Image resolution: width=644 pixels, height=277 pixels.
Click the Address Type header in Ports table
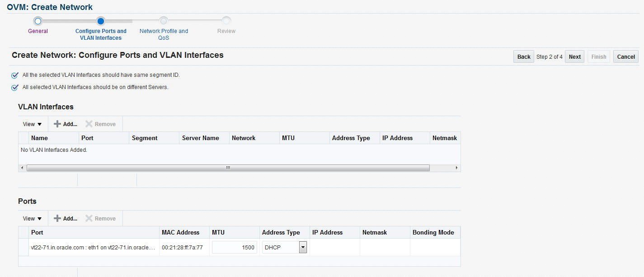pos(285,233)
